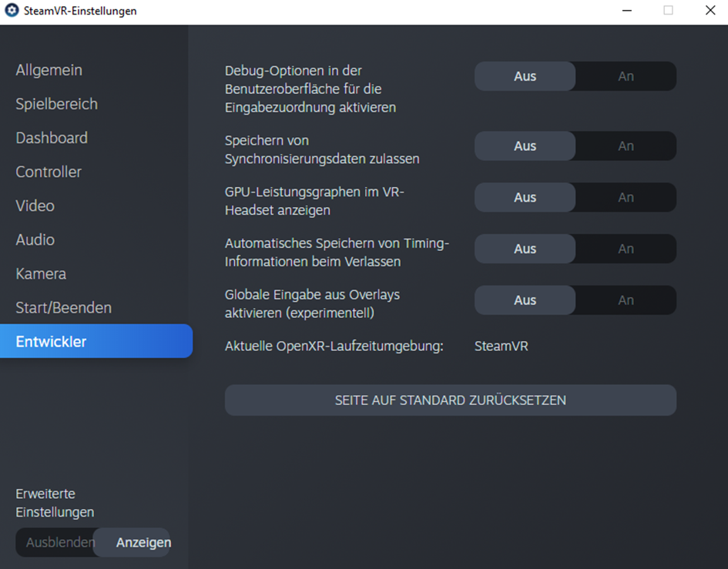The image size is (728, 569).
Task: Click Seite auf Standard zurücksetzen
Action: pos(451,400)
